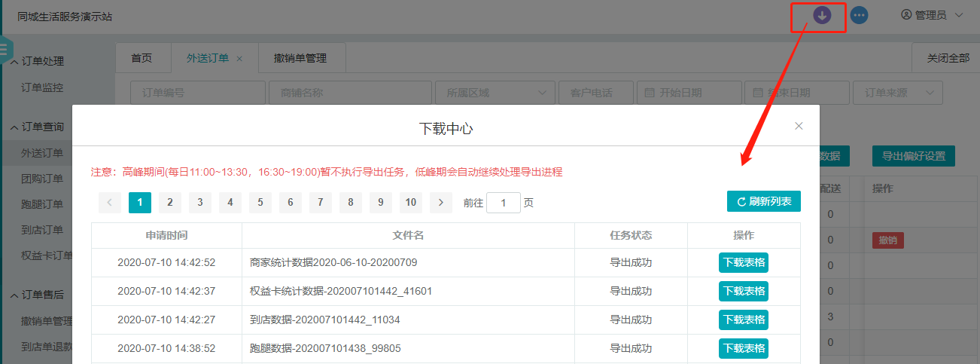Screen dimensions: 980x364
Task: Go to the previous page arrow
Action: click(x=110, y=202)
